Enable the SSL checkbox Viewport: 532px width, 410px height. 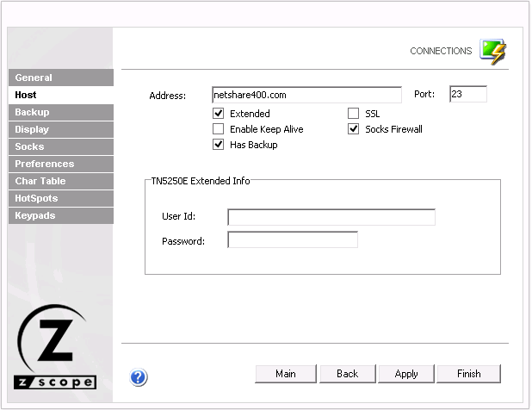click(x=353, y=114)
